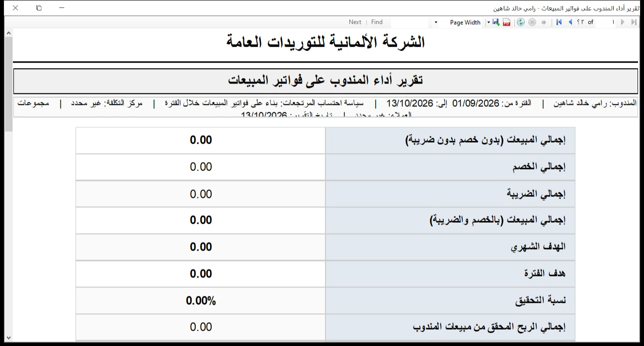Minimize the report window
This screenshot has width=644, height=346.
click(62, 8)
